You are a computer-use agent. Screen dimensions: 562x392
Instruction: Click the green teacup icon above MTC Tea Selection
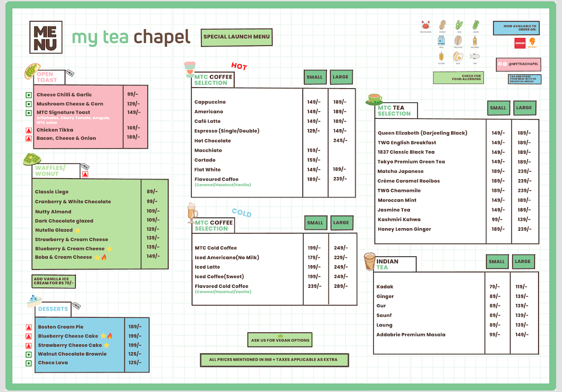click(374, 99)
